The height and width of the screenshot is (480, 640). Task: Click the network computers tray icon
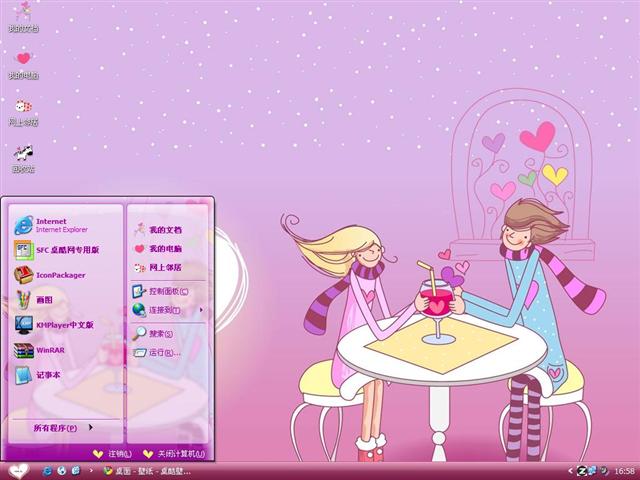click(592, 471)
